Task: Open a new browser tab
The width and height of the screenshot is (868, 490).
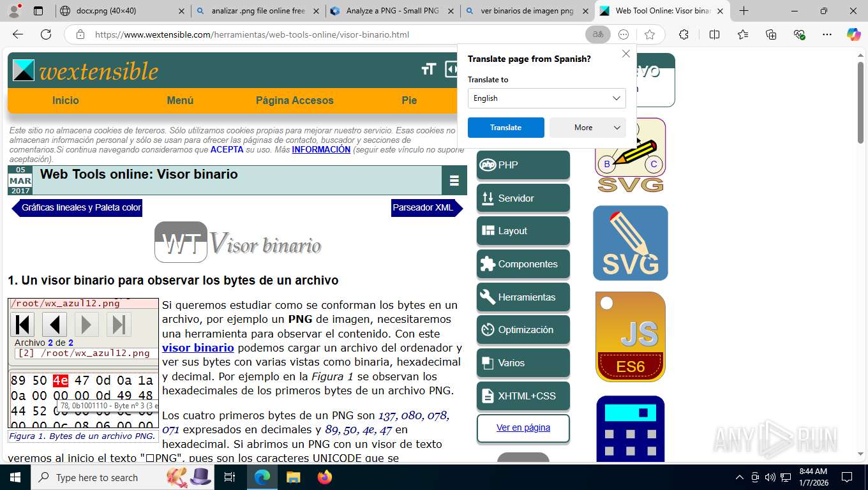Action: click(744, 11)
